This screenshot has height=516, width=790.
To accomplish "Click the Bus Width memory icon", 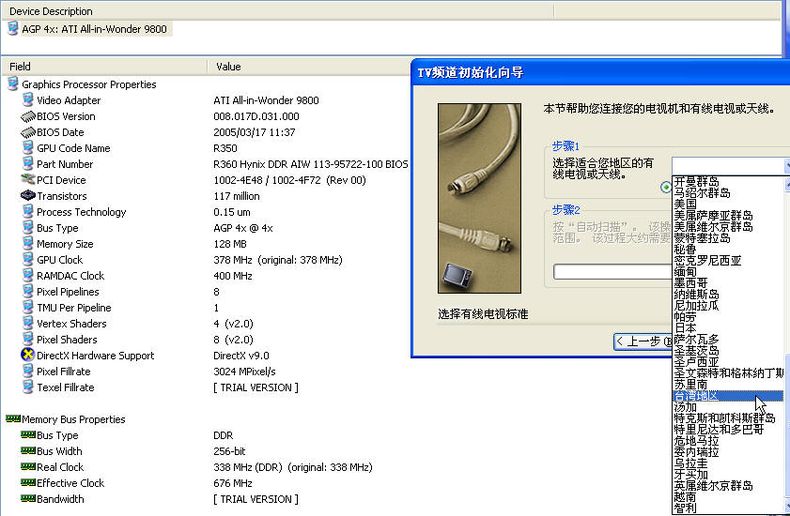I will pyautogui.click(x=28, y=450).
